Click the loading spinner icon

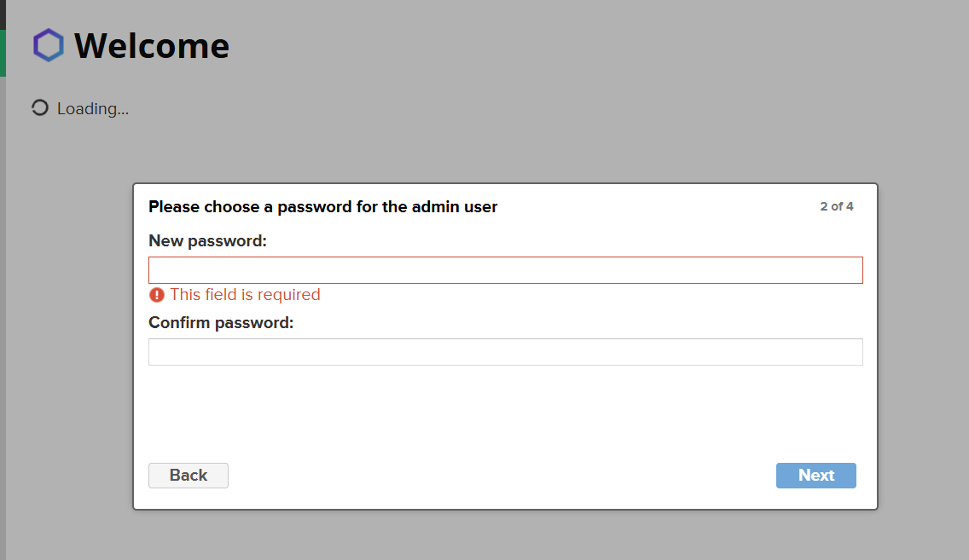(x=40, y=108)
